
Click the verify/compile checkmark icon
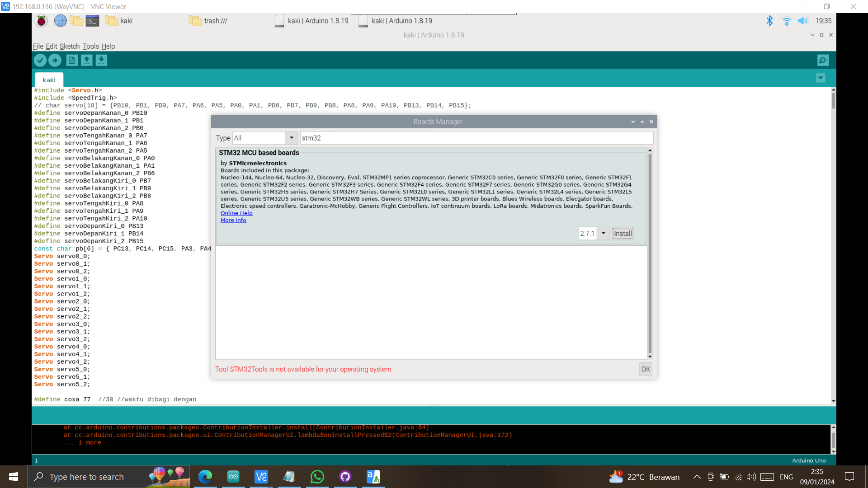point(40,60)
